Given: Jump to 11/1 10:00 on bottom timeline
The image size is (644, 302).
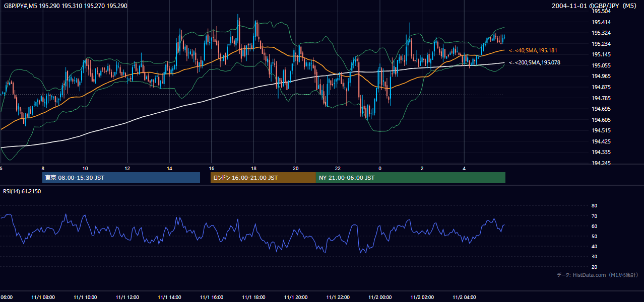Looking at the screenshot, I should tap(85, 297).
